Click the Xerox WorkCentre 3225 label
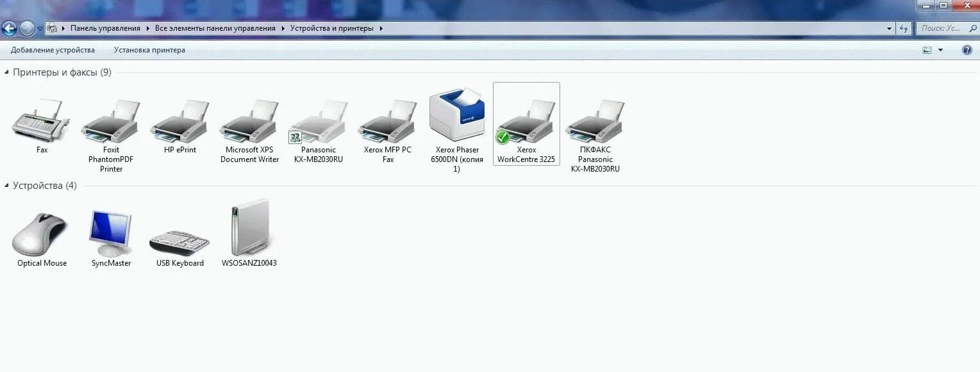This screenshot has width=980, height=372. pos(526,155)
